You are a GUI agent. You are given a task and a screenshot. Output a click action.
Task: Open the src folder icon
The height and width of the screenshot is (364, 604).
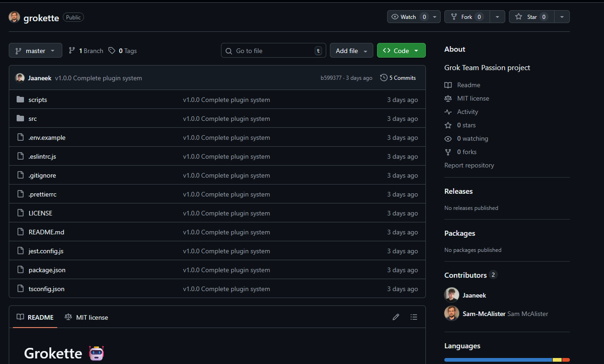(20, 118)
